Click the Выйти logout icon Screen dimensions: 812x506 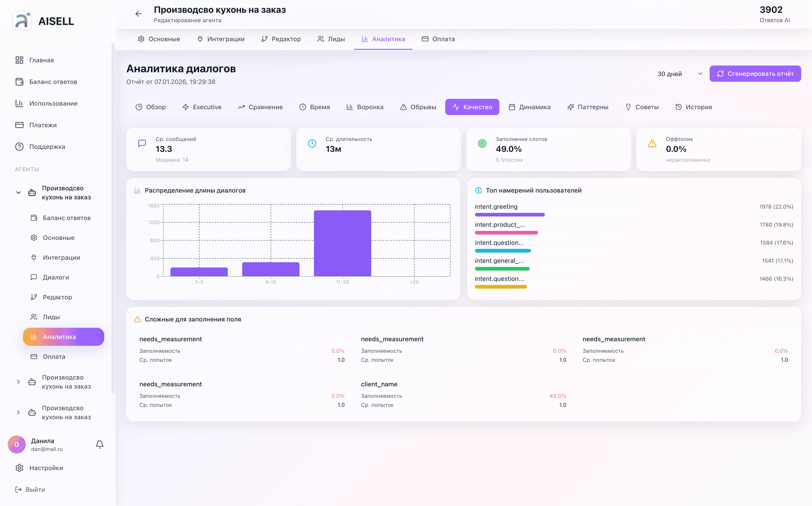[18, 489]
